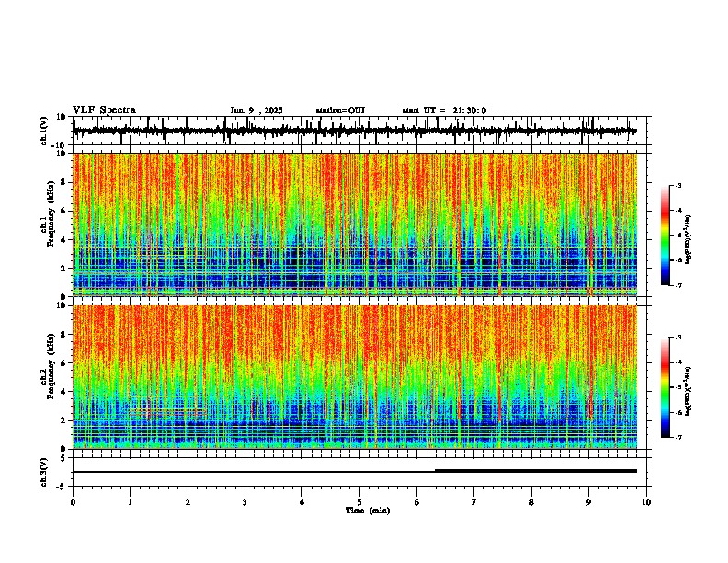Click the '7' tick on time axis

point(474,502)
